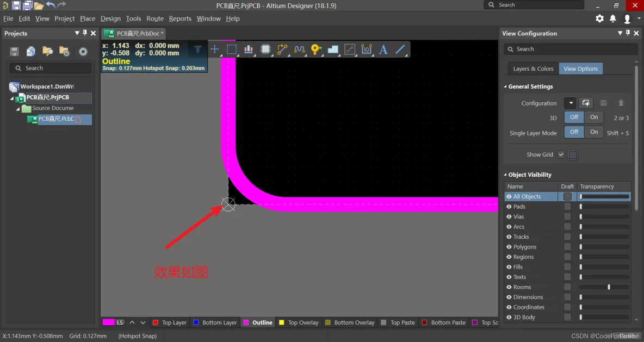Image resolution: width=644 pixels, height=342 pixels.
Task: Select the Move objects crosshair tool
Action: (214, 49)
